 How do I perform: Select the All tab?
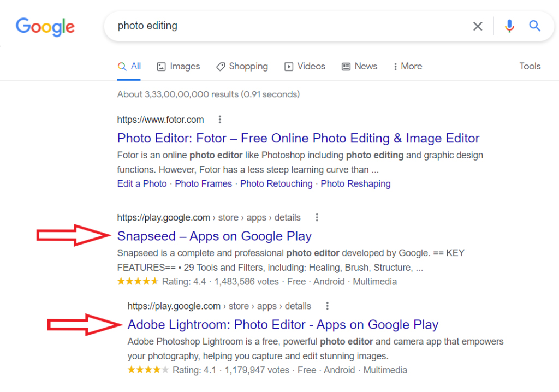click(129, 67)
